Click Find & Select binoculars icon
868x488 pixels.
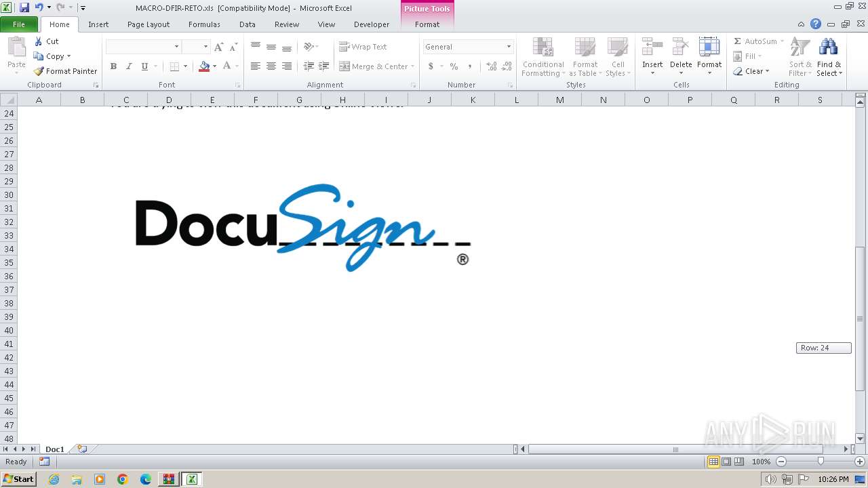pyautogui.click(x=829, y=47)
